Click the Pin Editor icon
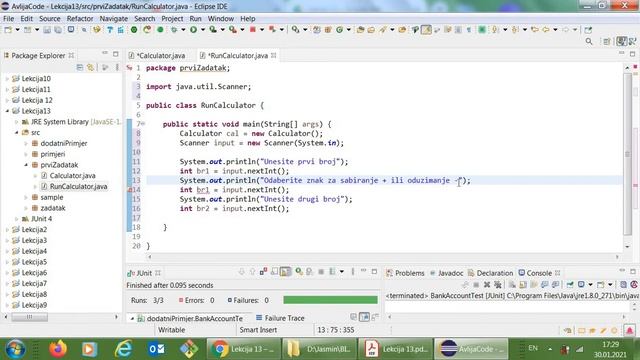Screen dimensions: 640x360 (x=588, y=30)
